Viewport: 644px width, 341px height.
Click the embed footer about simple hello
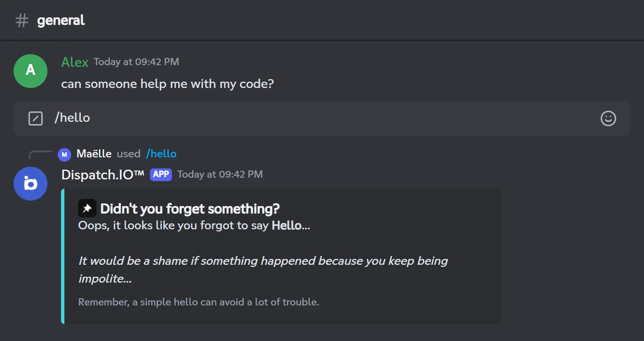point(199,302)
